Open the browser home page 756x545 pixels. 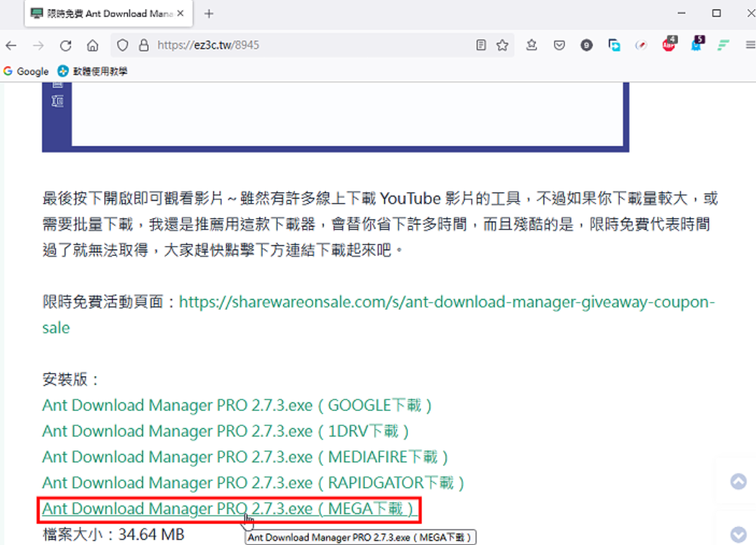pos(93,45)
